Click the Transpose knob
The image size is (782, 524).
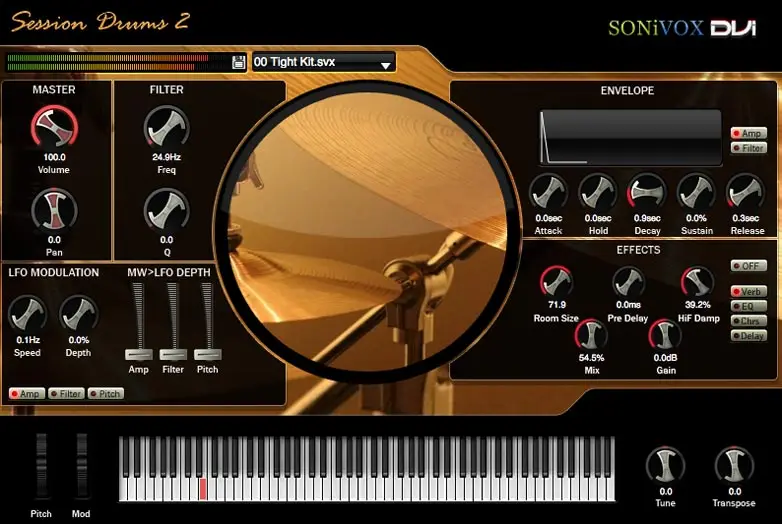[x=734, y=466]
